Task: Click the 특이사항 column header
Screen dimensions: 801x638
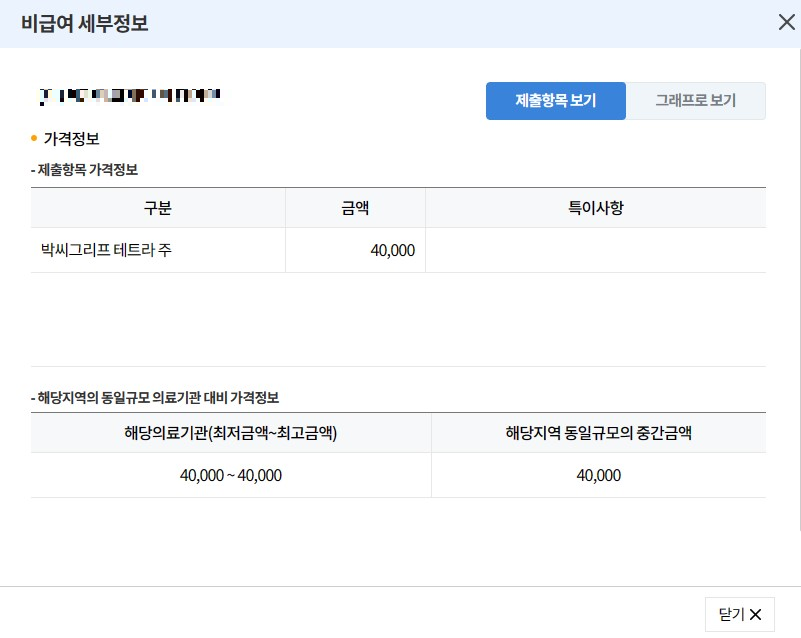Action: (596, 207)
